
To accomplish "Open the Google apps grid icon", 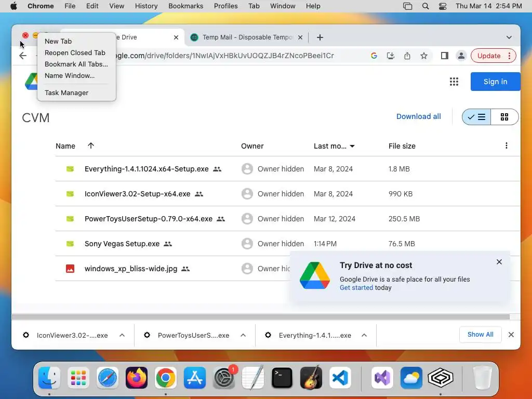I will pos(454,82).
